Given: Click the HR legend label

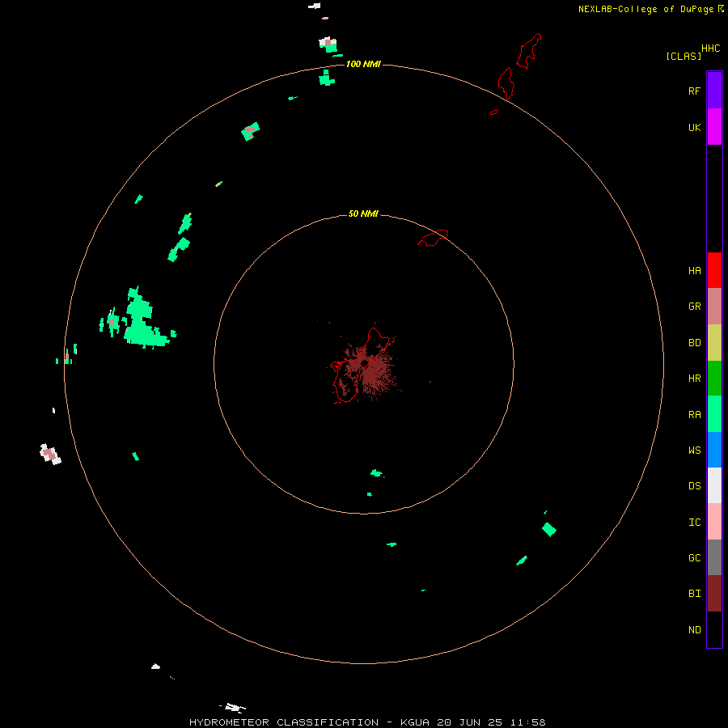Looking at the screenshot, I should click(x=694, y=379).
